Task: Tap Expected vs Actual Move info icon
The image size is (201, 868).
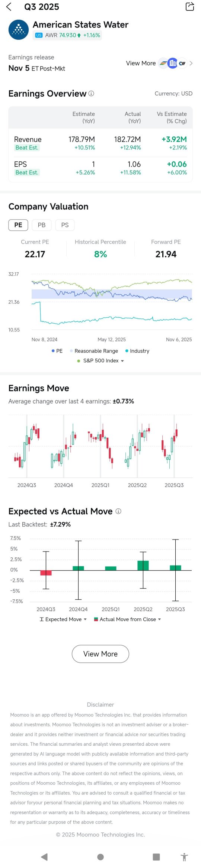Action: pyautogui.click(x=118, y=511)
